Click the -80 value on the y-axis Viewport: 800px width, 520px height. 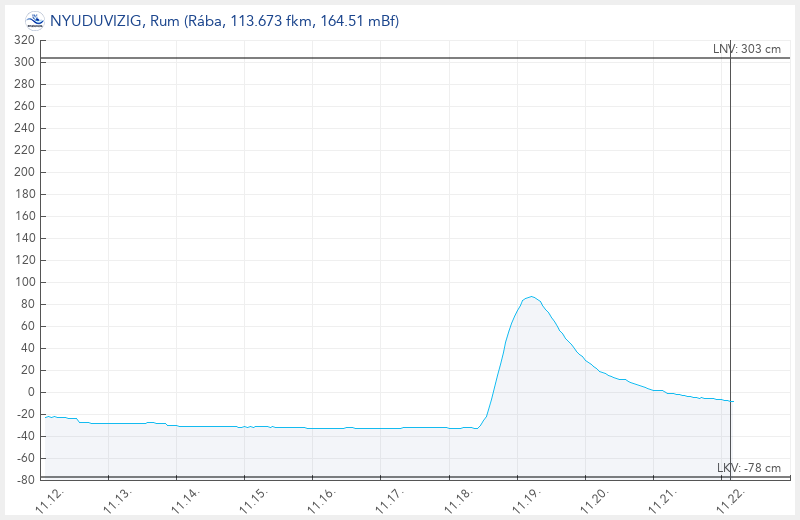(x=24, y=480)
